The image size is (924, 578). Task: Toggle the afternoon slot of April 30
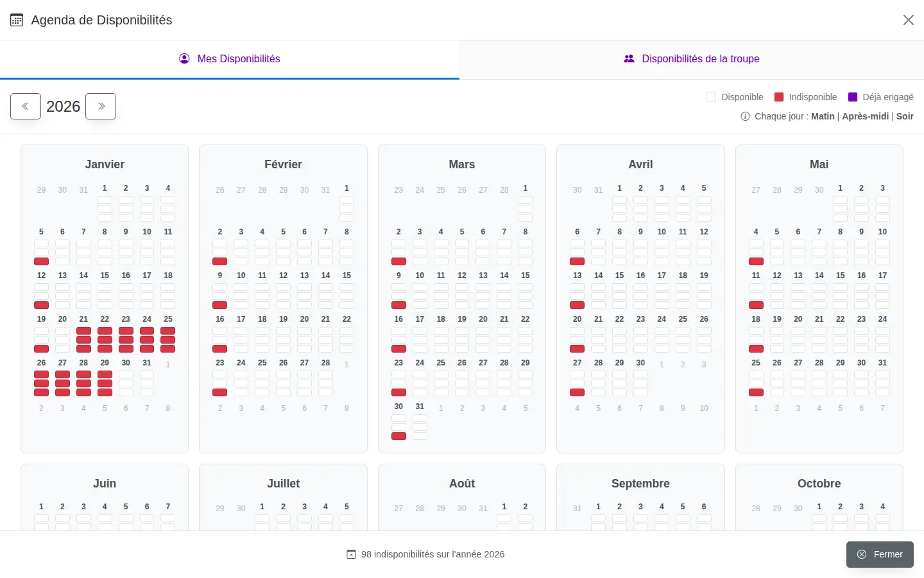pos(640,383)
